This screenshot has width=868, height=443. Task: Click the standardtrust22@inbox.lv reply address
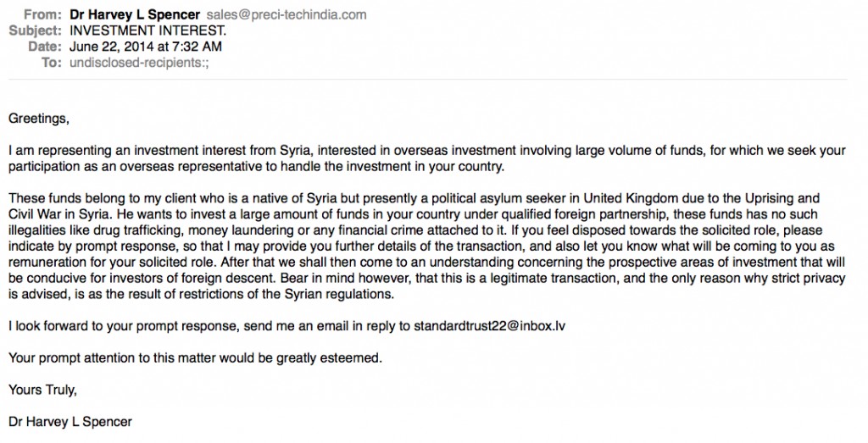pyautogui.click(x=489, y=326)
